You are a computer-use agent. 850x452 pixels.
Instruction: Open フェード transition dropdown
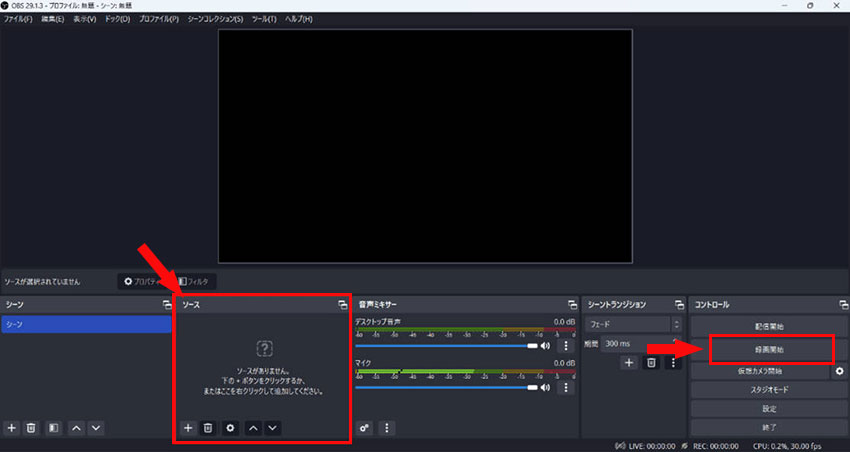[634, 324]
